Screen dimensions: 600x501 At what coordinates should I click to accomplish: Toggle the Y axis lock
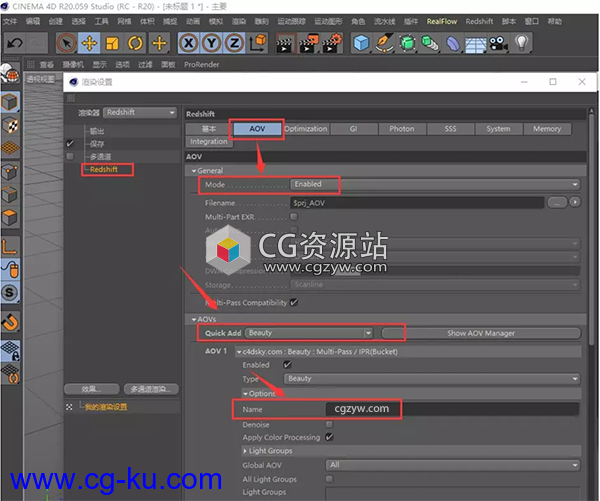click(x=211, y=43)
